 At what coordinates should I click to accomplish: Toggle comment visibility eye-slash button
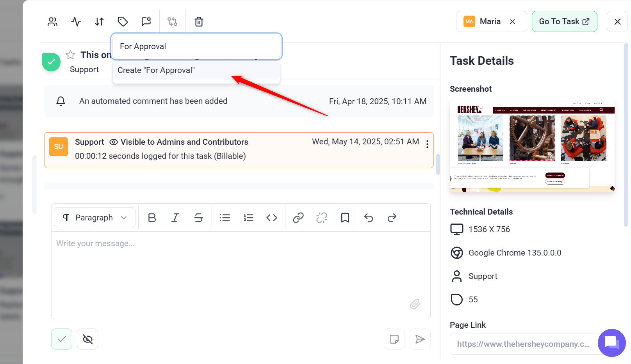[x=87, y=339]
